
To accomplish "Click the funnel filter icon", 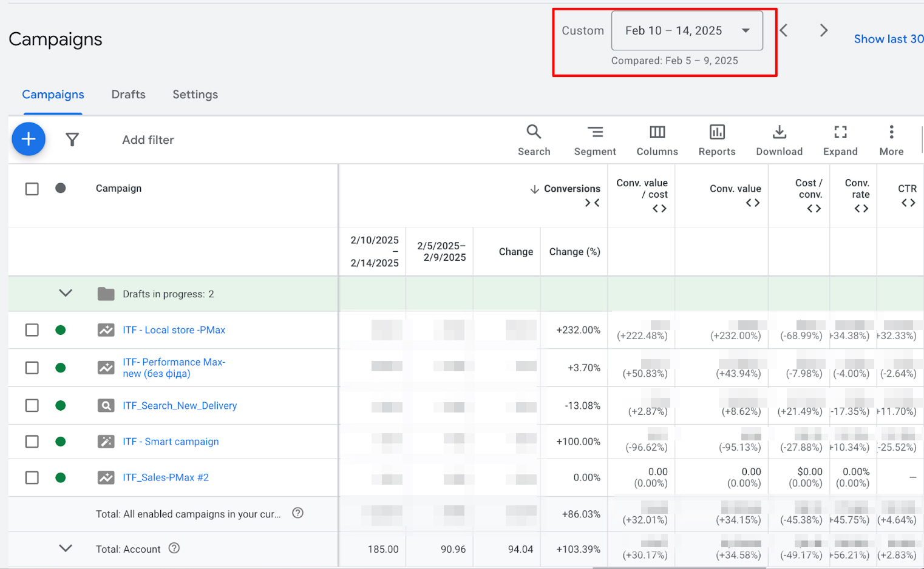I will (x=72, y=140).
